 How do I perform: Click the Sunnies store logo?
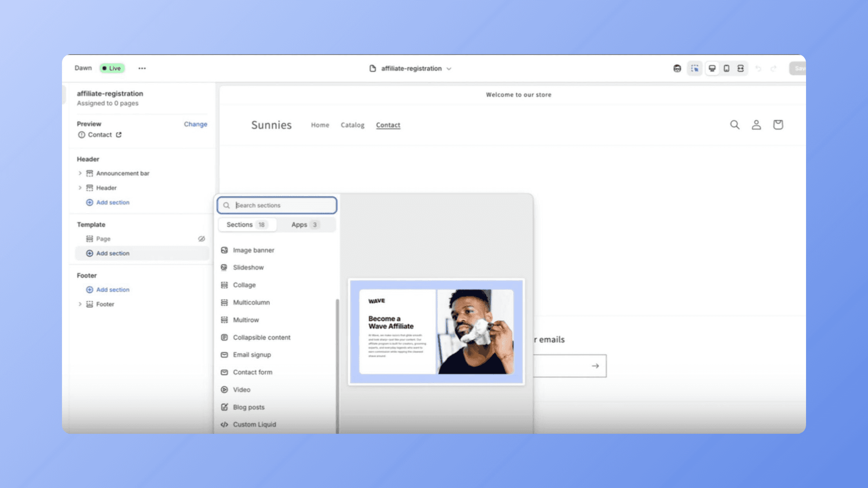[271, 125]
